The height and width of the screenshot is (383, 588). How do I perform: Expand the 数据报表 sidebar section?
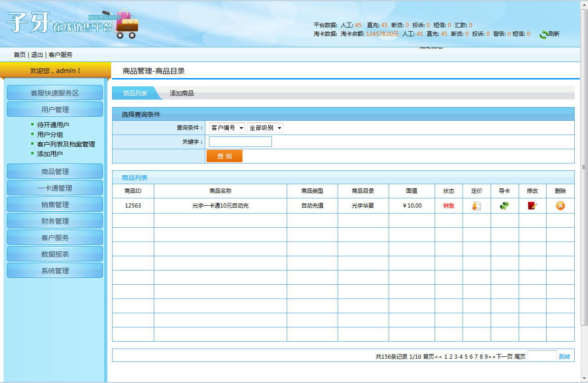pyautogui.click(x=55, y=254)
